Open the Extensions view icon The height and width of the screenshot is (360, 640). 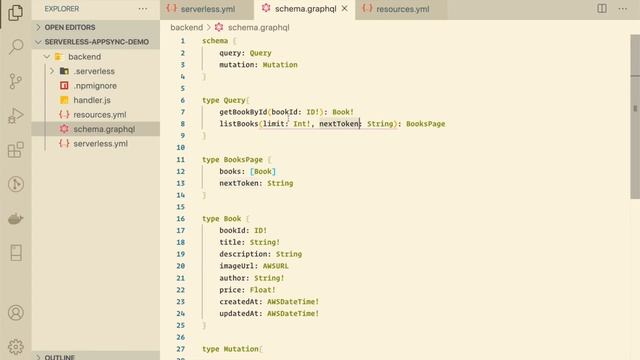click(16, 150)
